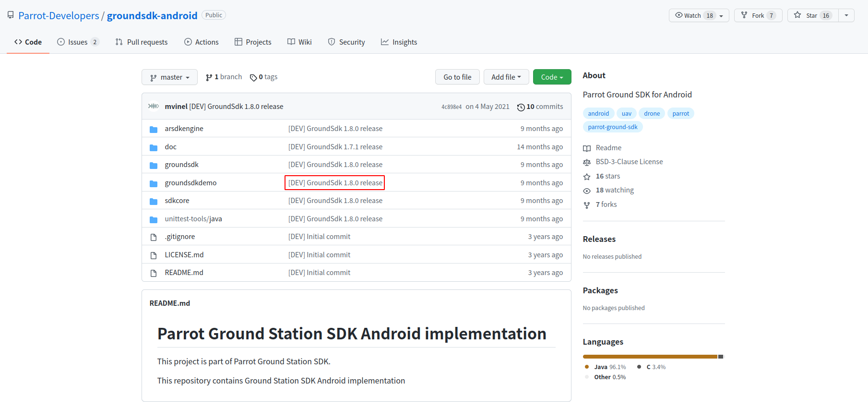Click the tag icon next to 0 tags
This screenshot has height=408, width=868.
tap(253, 78)
